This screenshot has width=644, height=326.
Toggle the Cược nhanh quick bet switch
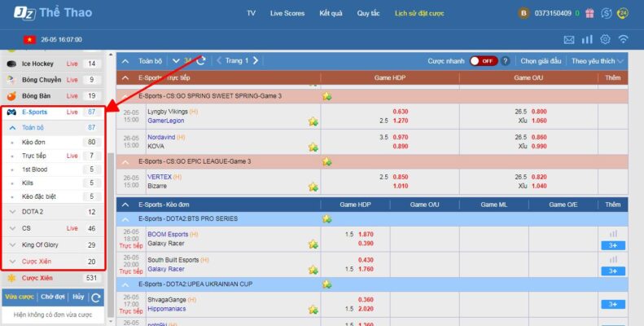(484, 61)
